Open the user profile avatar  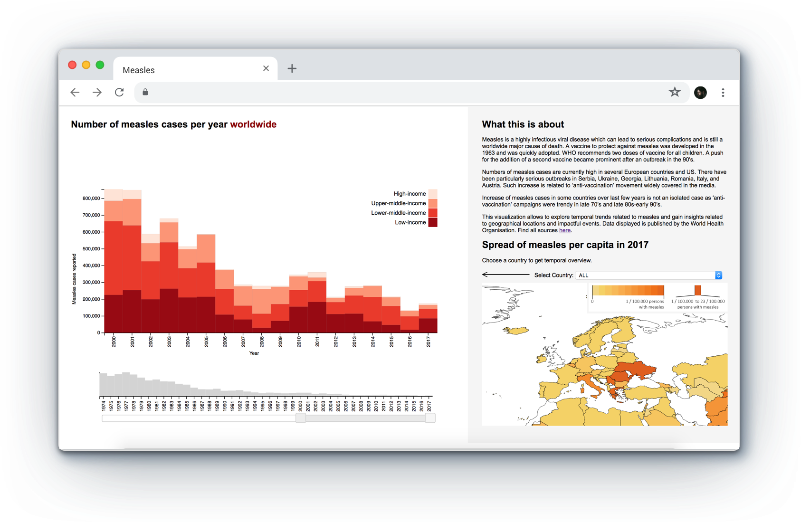click(x=700, y=93)
